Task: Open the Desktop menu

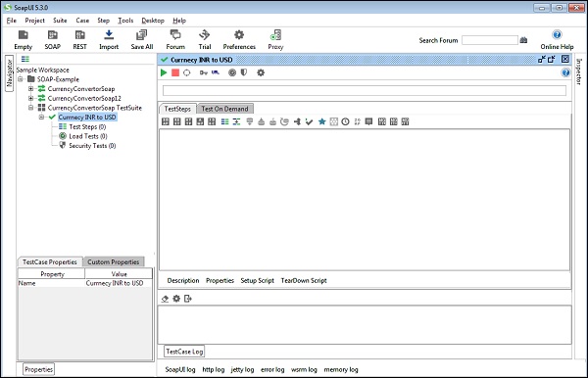Action: [153, 21]
